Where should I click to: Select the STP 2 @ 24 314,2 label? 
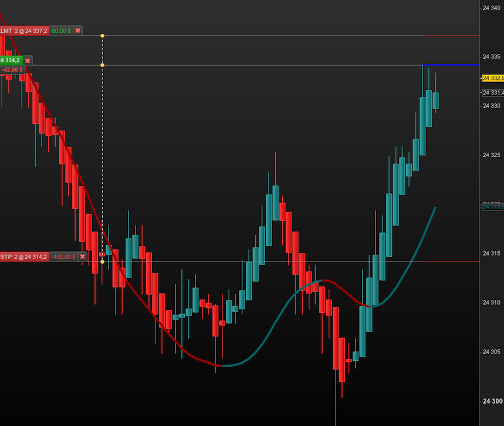(25, 256)
